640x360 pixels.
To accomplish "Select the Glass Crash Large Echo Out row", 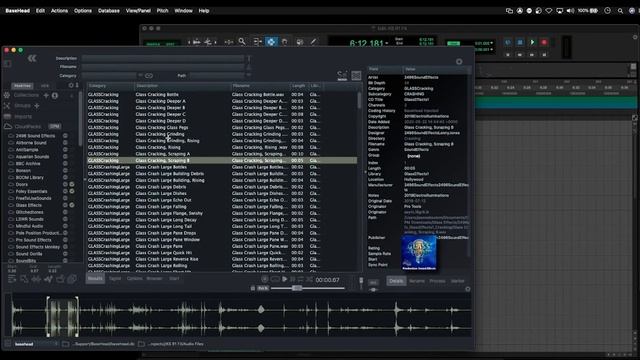I will [222, 200].
